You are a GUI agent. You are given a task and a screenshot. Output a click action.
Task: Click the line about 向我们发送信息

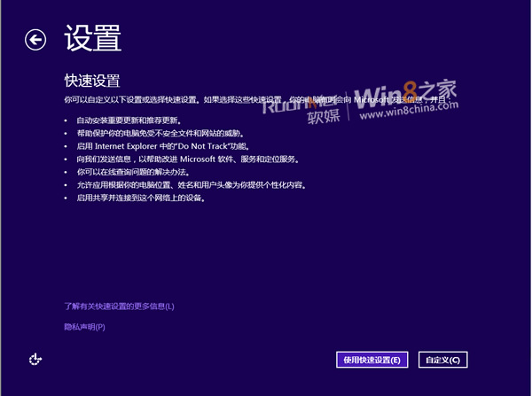coord(188,159)
